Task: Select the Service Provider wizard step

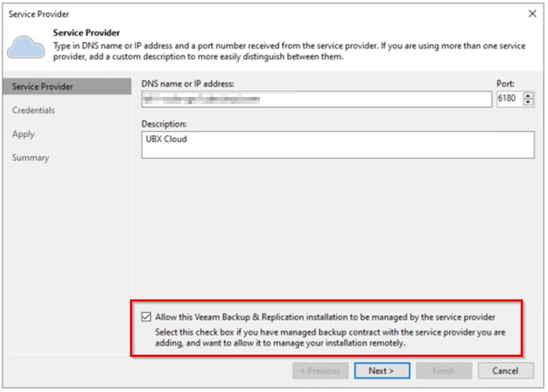Action: tap(42, 87)
